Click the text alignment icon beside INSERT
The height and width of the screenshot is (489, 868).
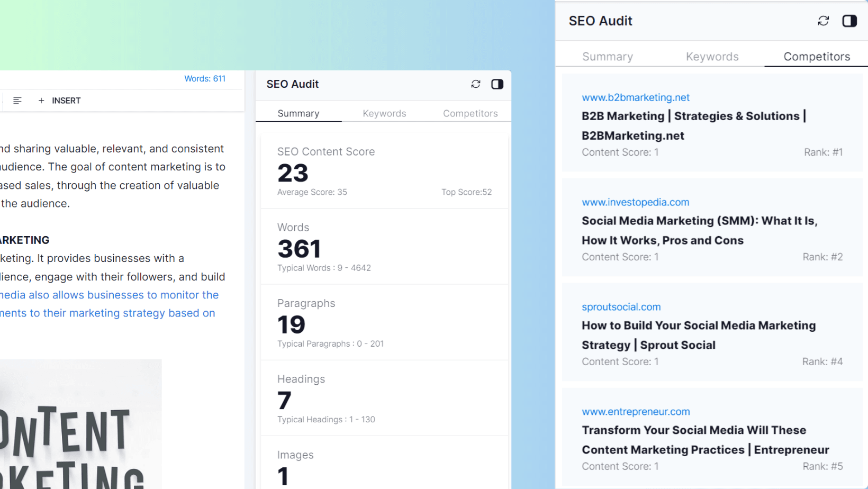click(17, 101)
